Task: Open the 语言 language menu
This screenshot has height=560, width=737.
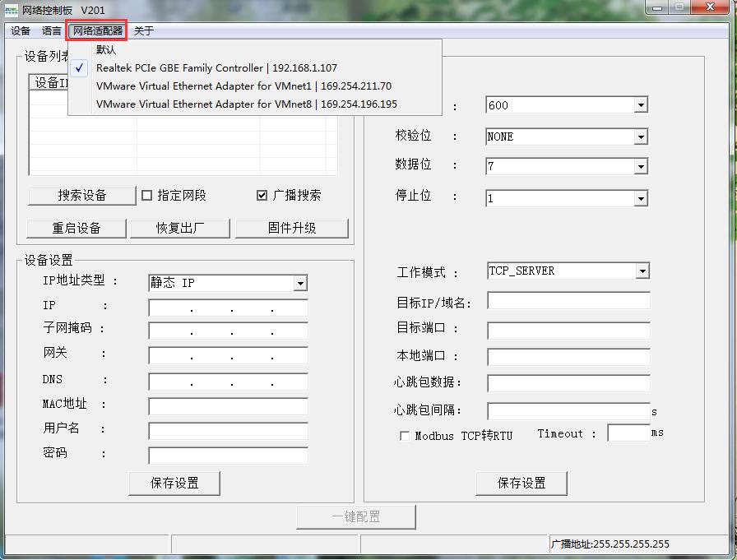Action: tap(51, 30)
